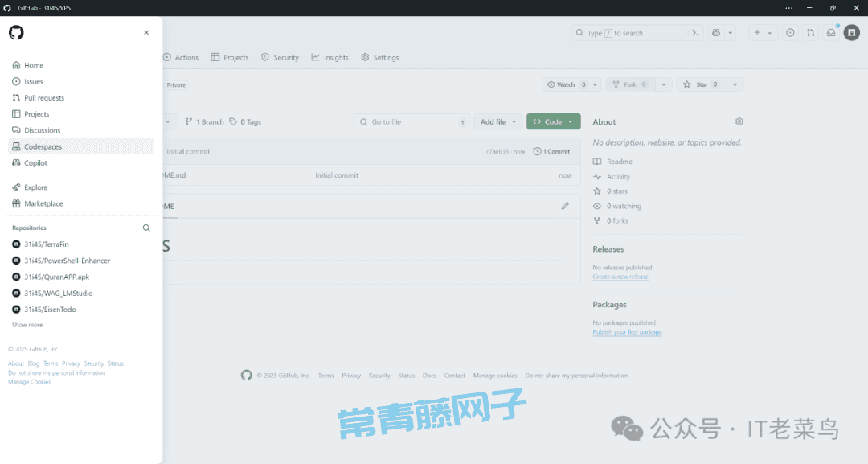The height and width of the screenshot is (464, 868).
Task: Open Marketplace in sidebar
Action: tap(81, 203)
